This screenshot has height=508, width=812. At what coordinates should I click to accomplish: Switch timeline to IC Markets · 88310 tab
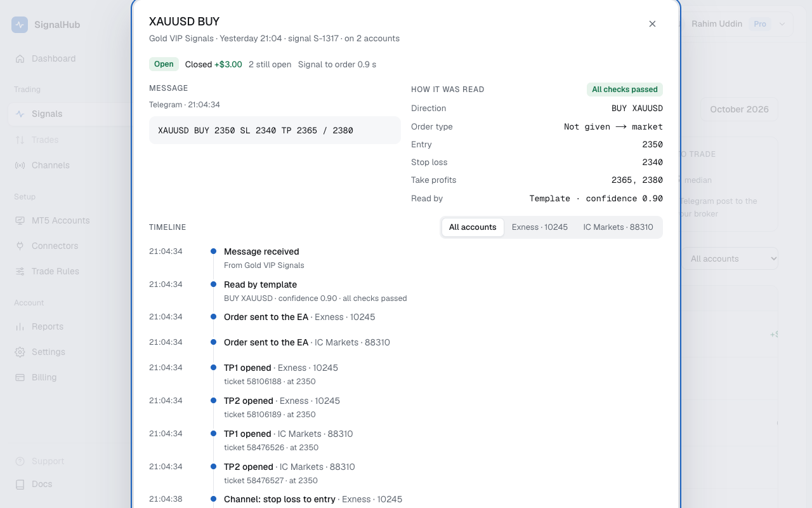(x=618, y=227)
